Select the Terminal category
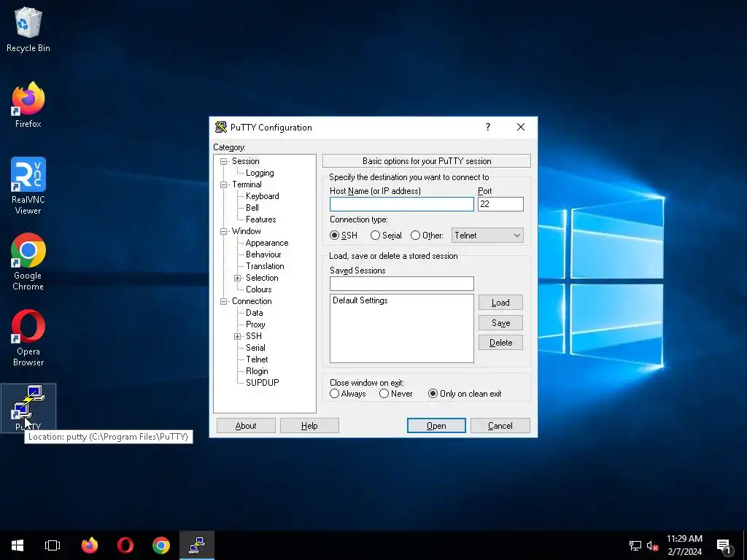Viewport: 747px width, 560px height. point(247,184)
